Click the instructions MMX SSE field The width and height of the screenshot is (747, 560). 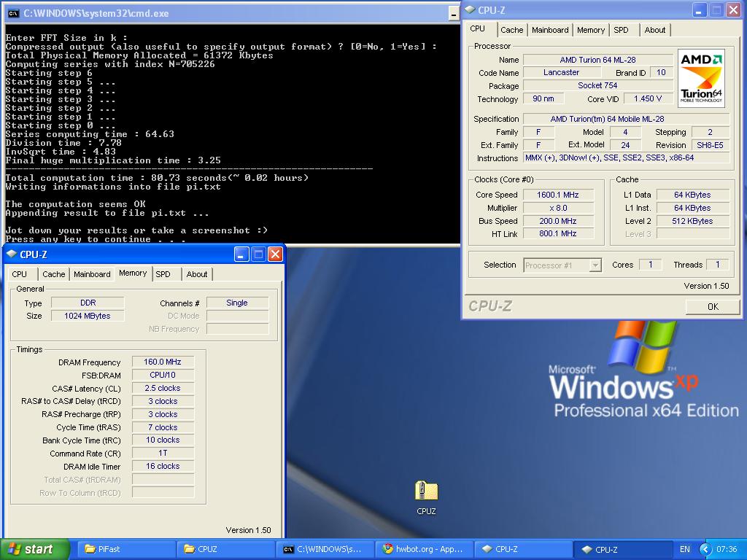click(626, 157)
